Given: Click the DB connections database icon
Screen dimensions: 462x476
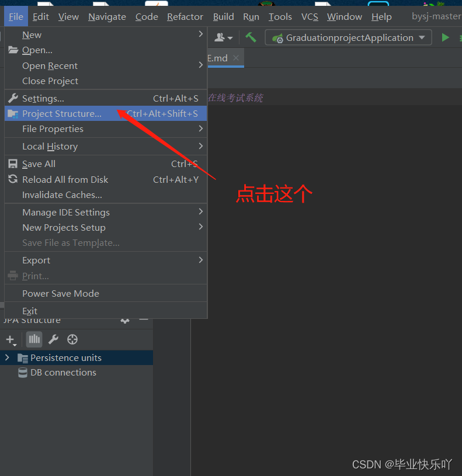Looking at the screenshot, I should [x=23, y=373].
